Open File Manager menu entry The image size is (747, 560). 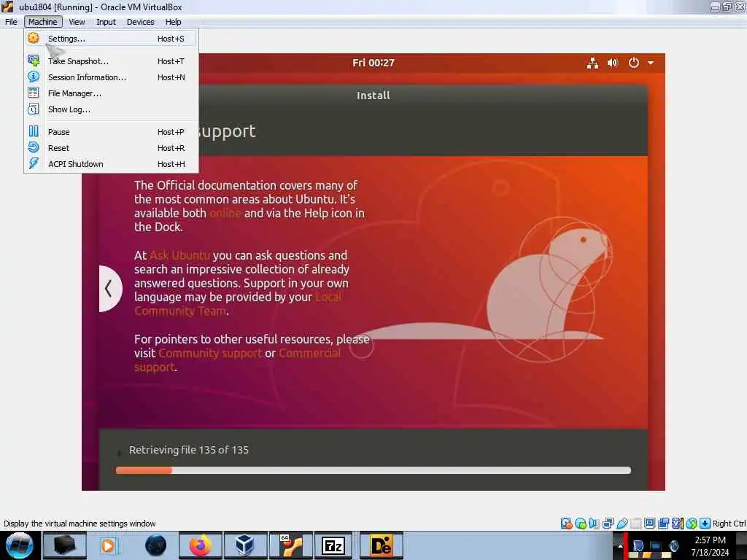(111, 93)
